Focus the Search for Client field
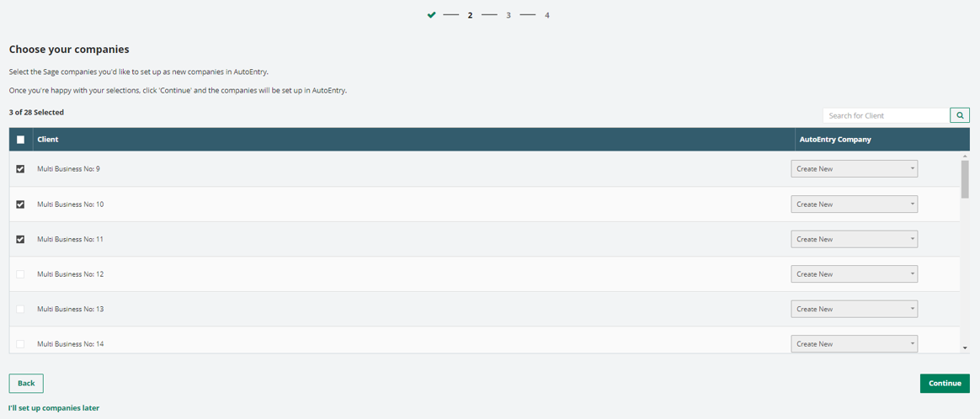Screen dimensions: 980x419 point(886,115)
